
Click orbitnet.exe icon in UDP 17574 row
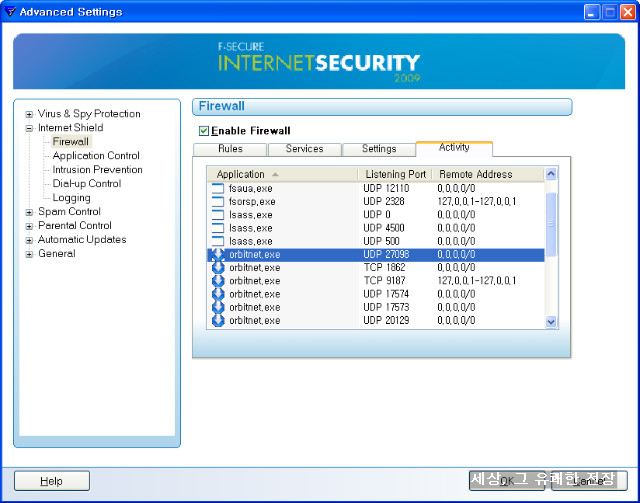pos(218,294)
